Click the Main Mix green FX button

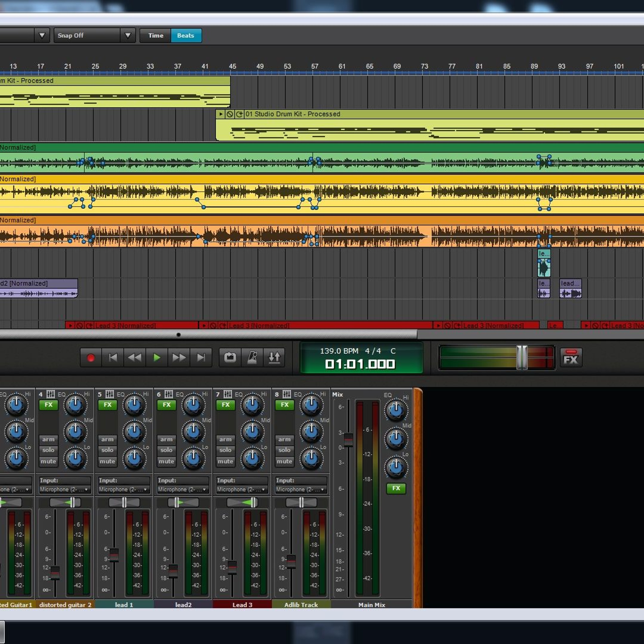[x=396, y=488]
